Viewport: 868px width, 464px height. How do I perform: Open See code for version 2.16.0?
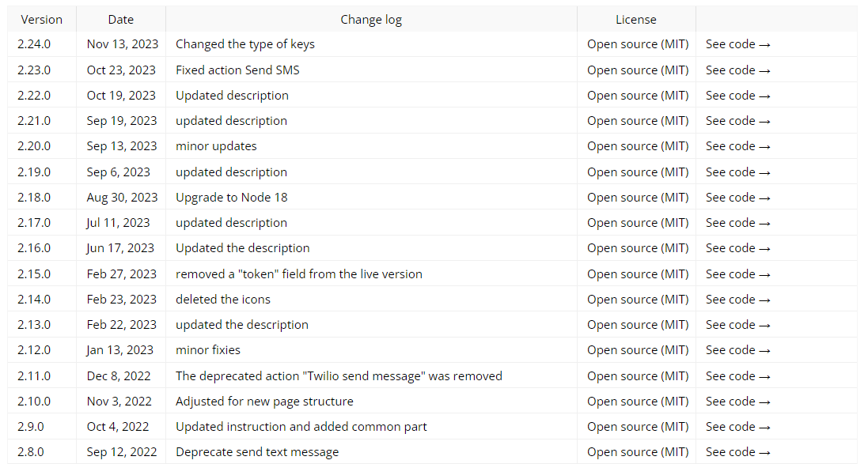coord(737,248)
